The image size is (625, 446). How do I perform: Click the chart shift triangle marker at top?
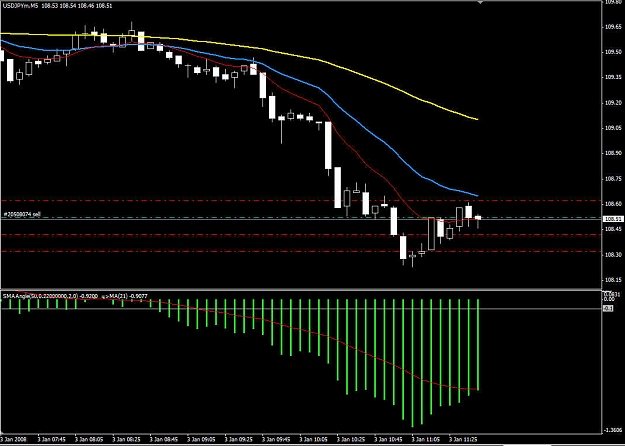tap(481, 2)
